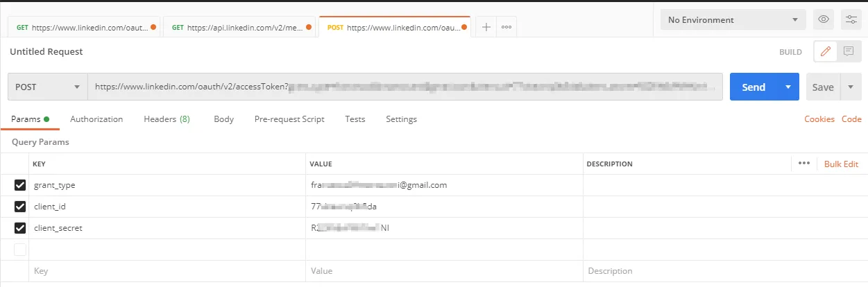Select the Build pencil icon

824,51
